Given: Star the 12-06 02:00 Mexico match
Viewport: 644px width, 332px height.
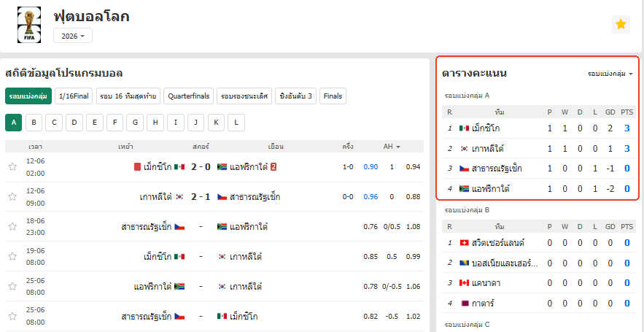Looking at the screenshot, I should (12, 167).
